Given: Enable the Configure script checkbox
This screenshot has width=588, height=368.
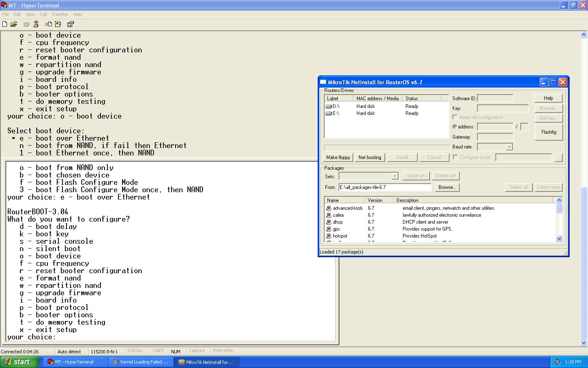Looking at the screenshot, I should [455, 157].
